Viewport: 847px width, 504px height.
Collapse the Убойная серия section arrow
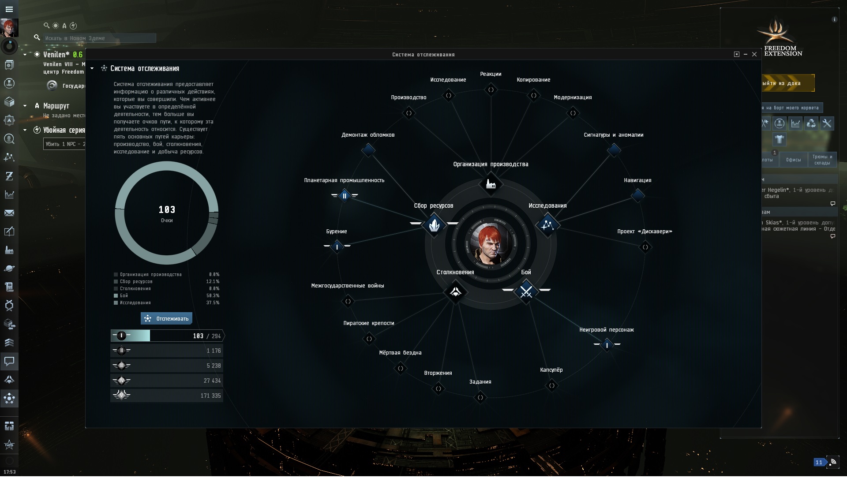25,130
